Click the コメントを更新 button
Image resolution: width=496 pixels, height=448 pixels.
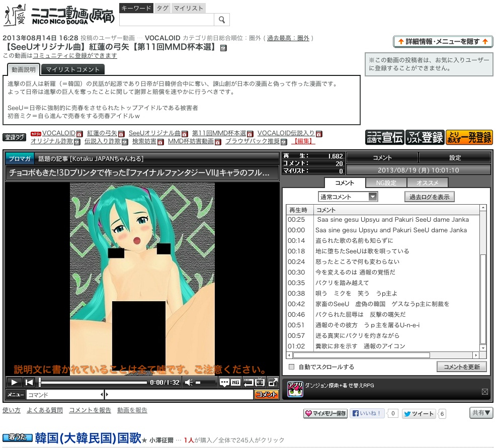[x=461, y=367]
